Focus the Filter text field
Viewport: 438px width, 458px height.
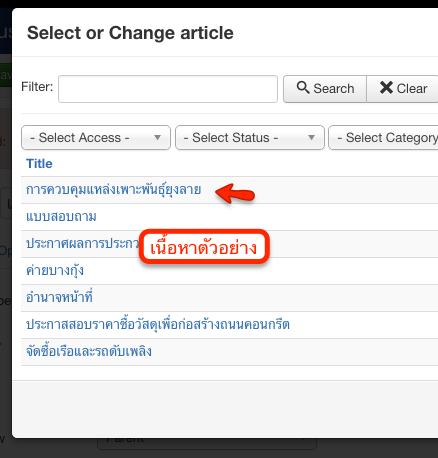pos(168,89)
